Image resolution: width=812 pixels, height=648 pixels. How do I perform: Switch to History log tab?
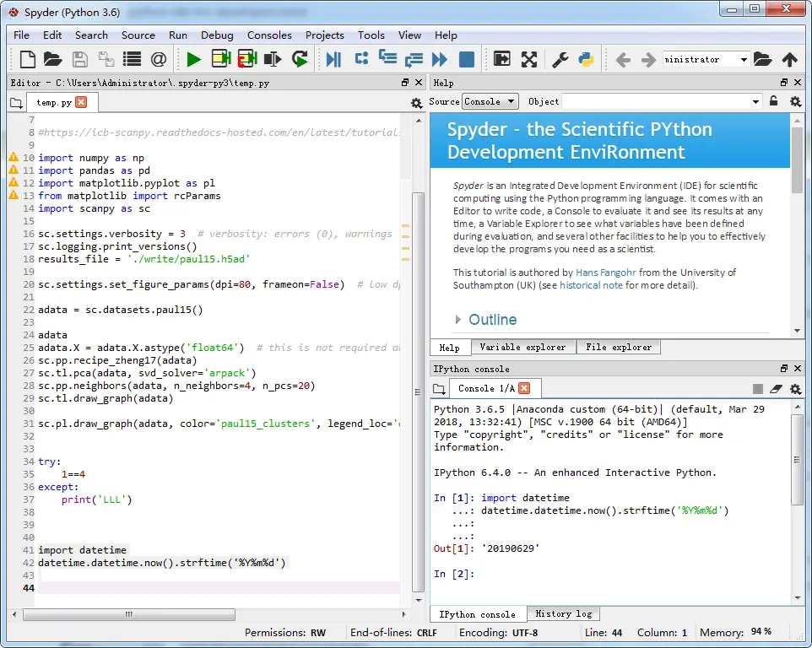[x=564, y=614]
